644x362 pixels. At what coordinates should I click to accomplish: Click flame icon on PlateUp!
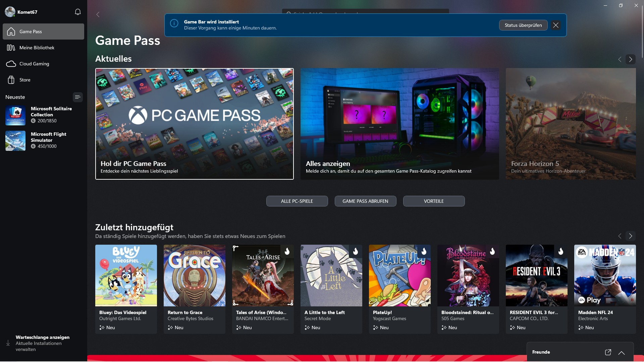pyautogui.click(x=424, y=251)
